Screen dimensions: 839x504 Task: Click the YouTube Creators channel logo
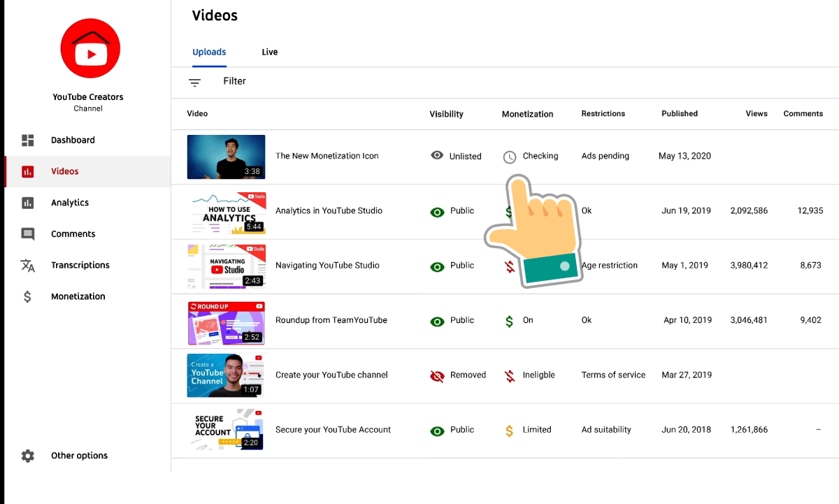[90, 48]
